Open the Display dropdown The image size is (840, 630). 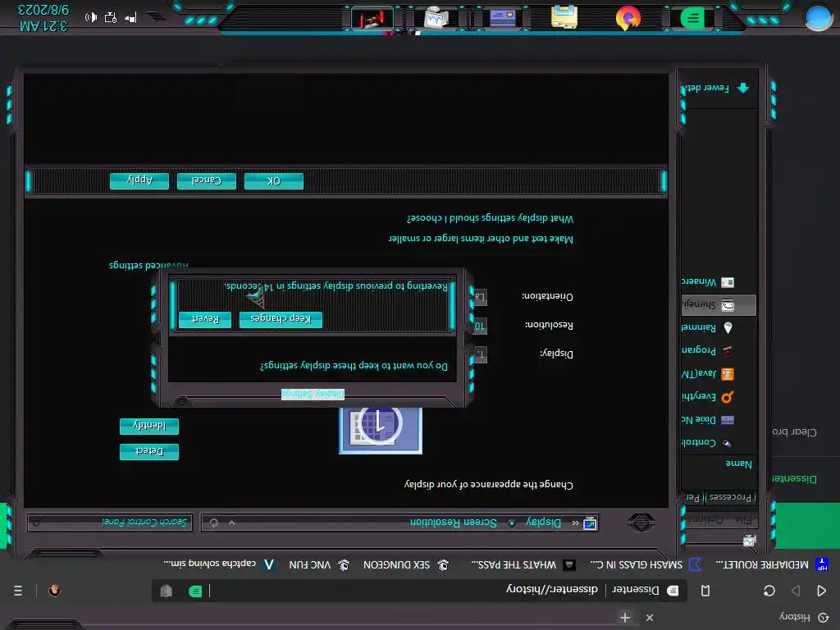coord(480,354)
